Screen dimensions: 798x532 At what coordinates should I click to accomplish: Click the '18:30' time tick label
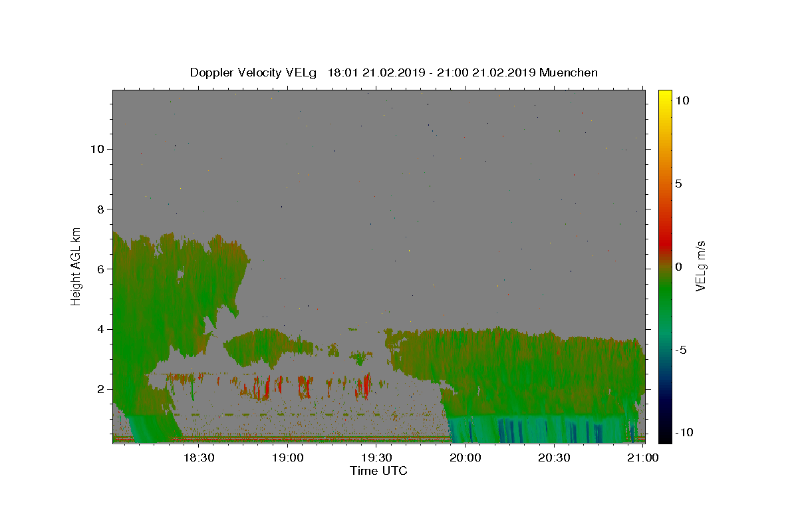[x=198, y=458]
